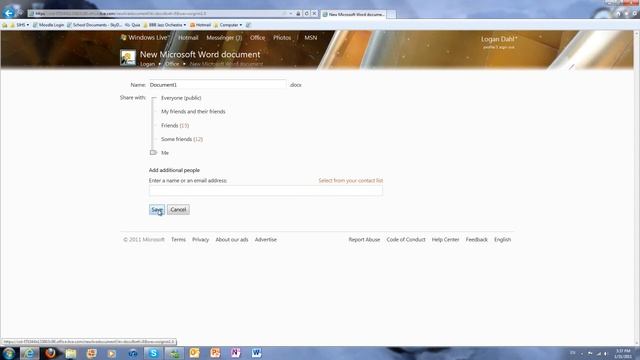Open OneNote from the taskbar
The image size is (640, 360).
coord(236,353)
